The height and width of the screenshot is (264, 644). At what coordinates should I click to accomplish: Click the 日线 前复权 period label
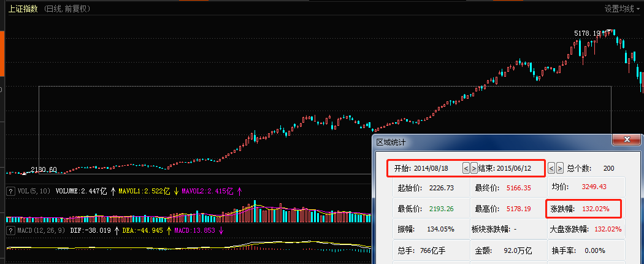67,9
